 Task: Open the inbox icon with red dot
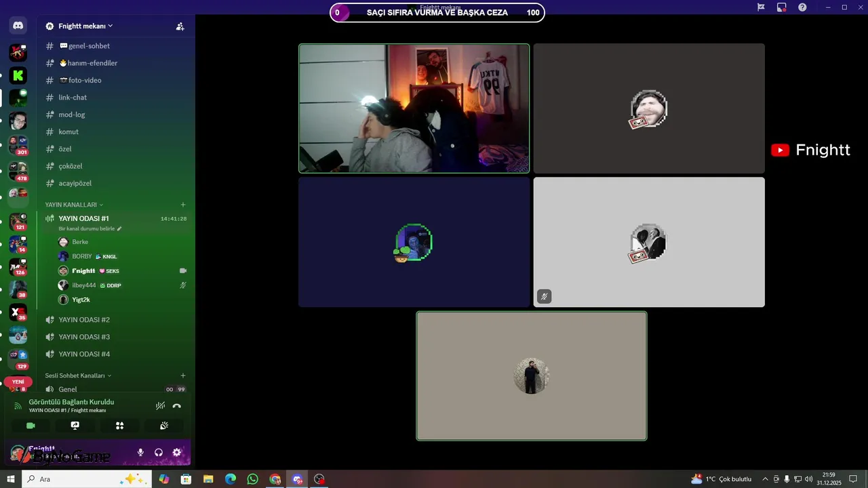pyautogui.click(x=781, y=7)
